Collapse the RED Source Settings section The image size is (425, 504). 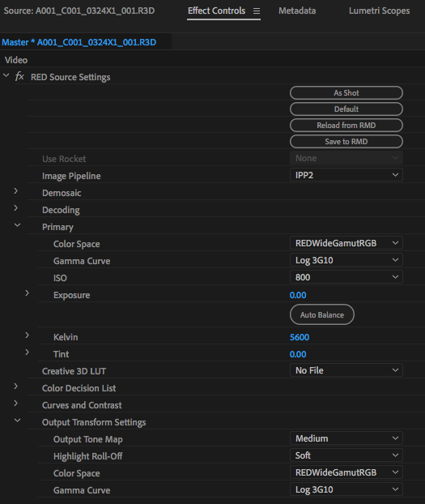(x=6, y=76)
